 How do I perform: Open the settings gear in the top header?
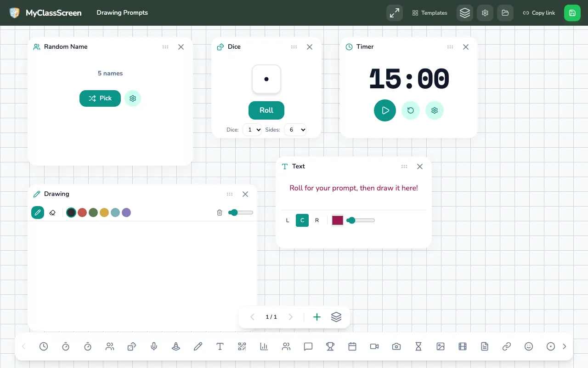tap(485, 13)
